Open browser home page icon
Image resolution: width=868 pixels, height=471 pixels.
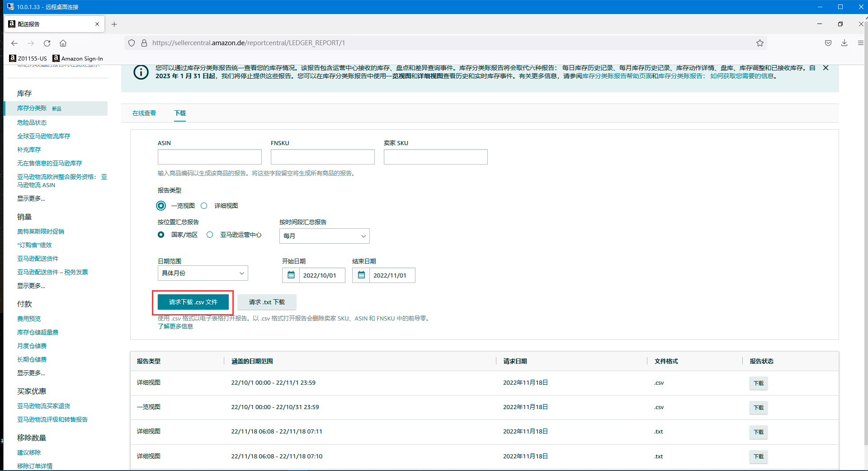click(x=63, y=43)
